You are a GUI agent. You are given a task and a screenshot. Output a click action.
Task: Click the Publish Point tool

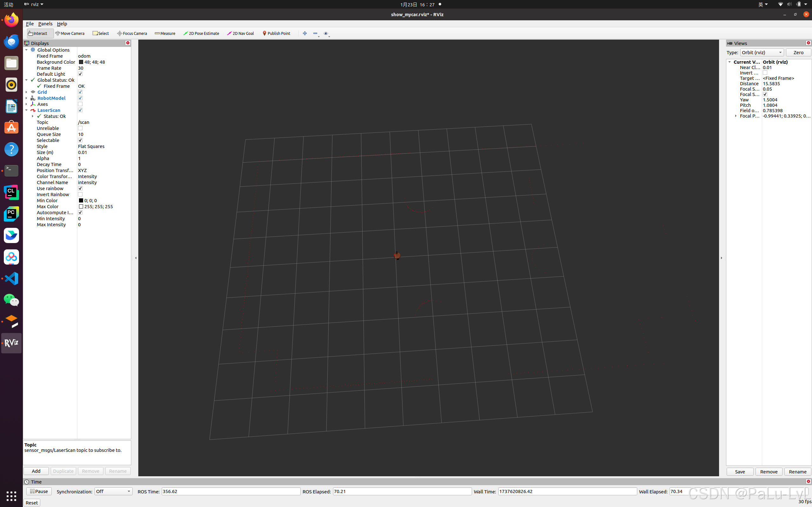tap(277, 33)
